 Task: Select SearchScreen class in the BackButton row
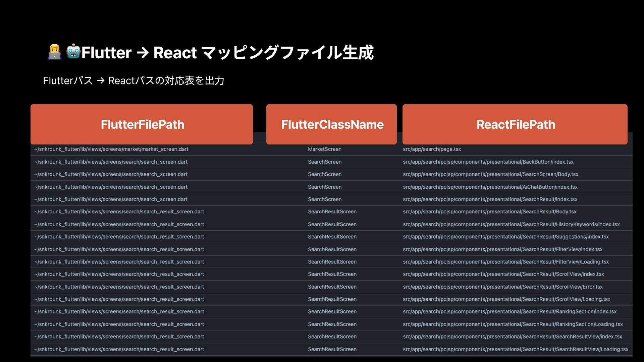(x=325, y=162)
